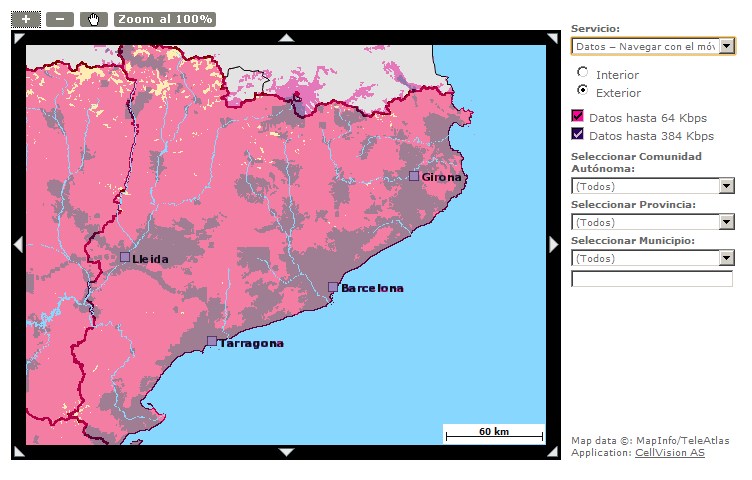Click the empty text field below Municipio
This screenshot has width=752, height=480.
pos(652,279)
